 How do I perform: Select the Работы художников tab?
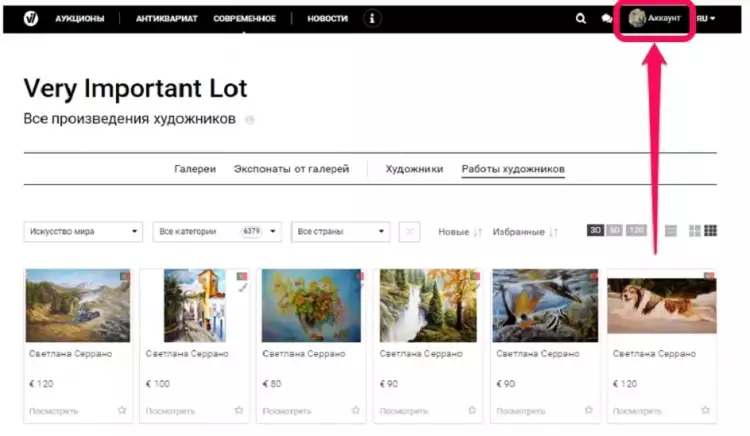513,169
